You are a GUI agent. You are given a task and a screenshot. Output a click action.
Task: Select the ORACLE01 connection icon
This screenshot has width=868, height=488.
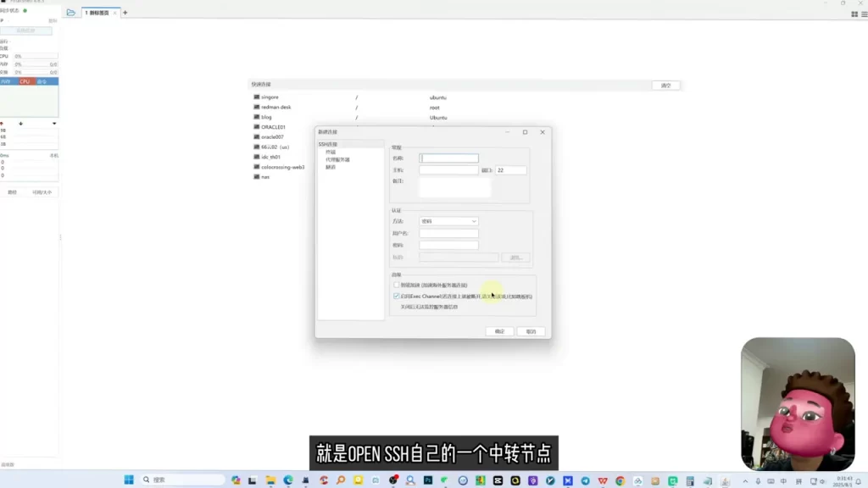coord(256,127)
